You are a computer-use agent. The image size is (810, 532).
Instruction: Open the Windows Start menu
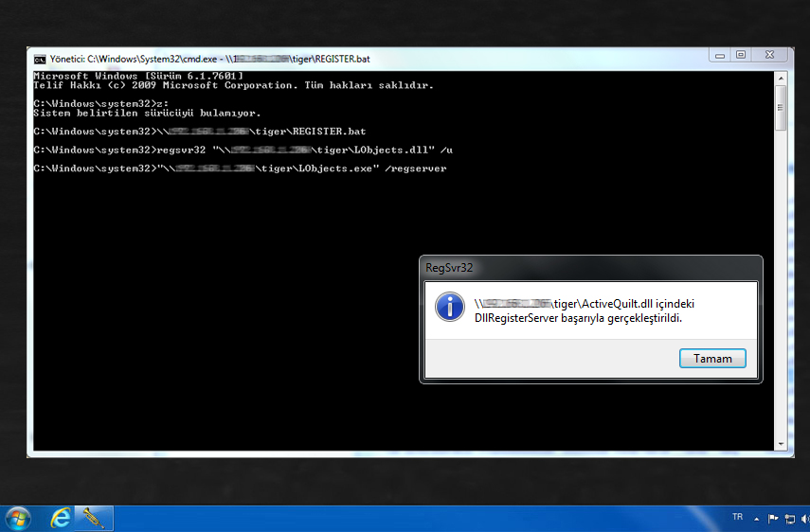pyautogui.click(x=18, y=518)
